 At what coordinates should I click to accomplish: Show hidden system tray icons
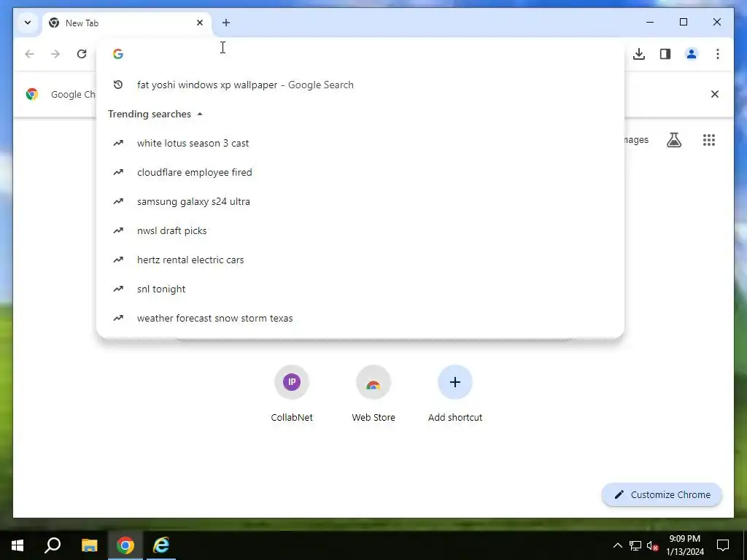tap(617, 545)
